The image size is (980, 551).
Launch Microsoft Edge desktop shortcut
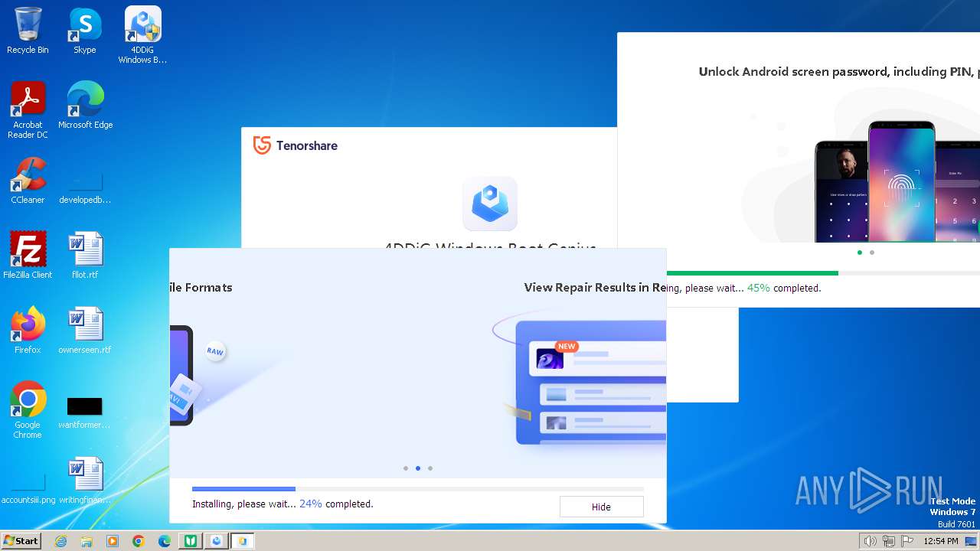[x=85, y=106]
